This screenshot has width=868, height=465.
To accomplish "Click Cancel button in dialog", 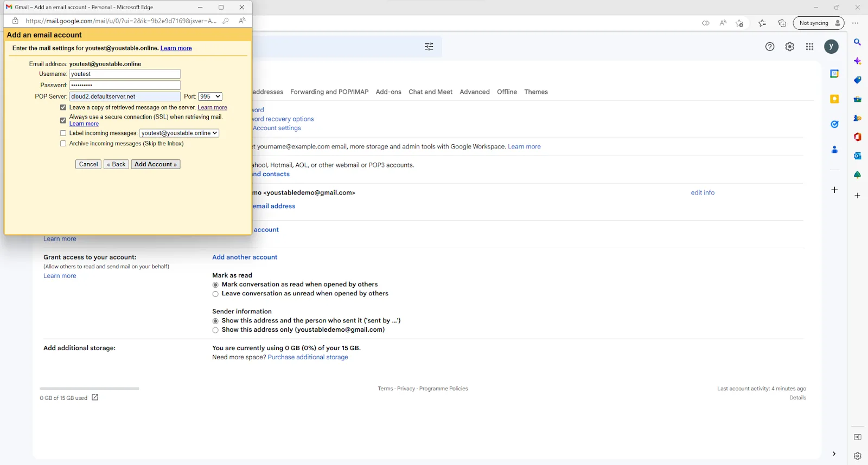I will click(88, 164).
